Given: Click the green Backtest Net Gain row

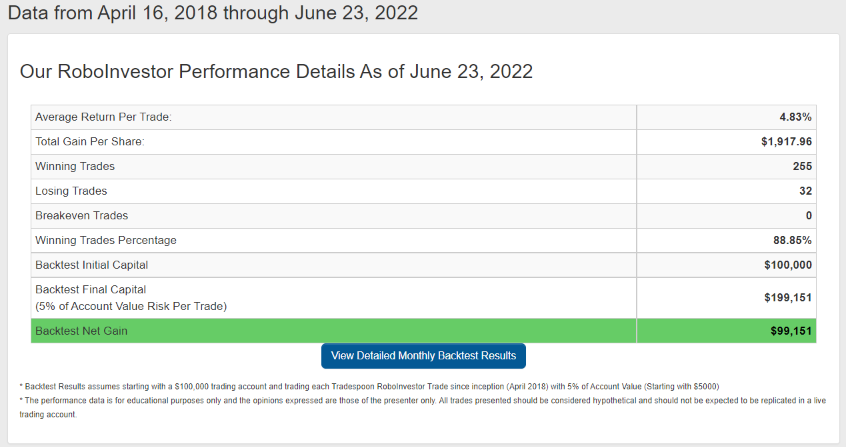Looking at the screenshot, I should coord(424,331).
